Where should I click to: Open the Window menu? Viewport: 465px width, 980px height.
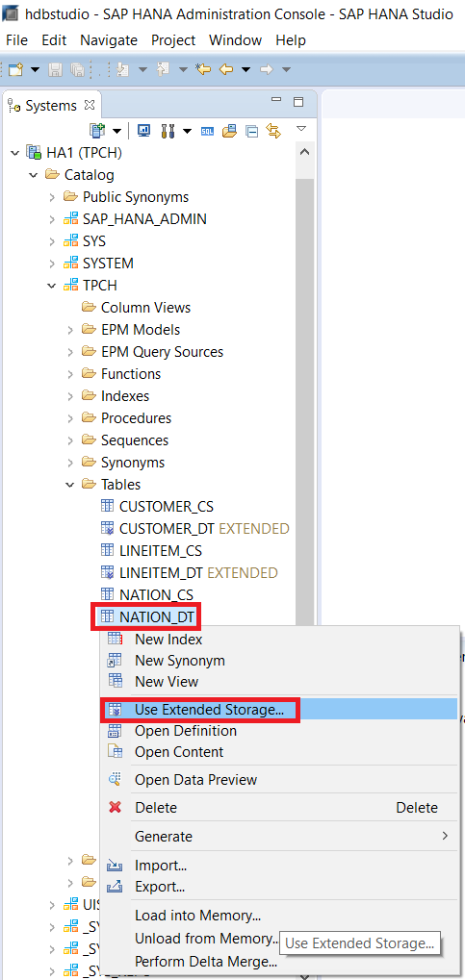coord(235,40)
